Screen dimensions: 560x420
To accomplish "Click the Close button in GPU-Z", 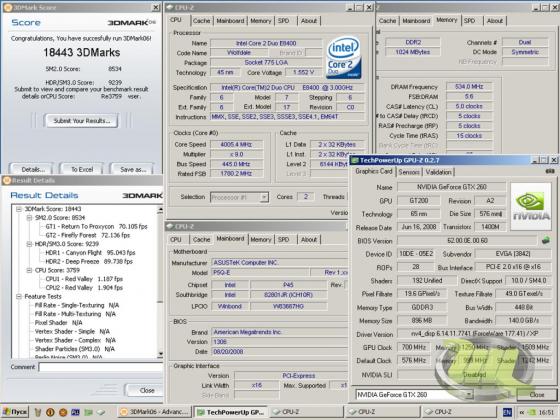I will click(537, 395).
